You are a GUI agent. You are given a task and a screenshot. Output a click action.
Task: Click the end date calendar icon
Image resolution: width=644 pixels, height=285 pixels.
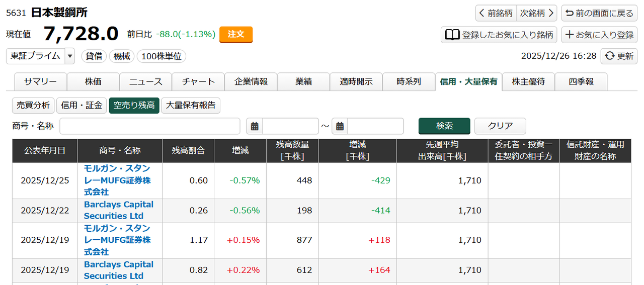(340, 126)
